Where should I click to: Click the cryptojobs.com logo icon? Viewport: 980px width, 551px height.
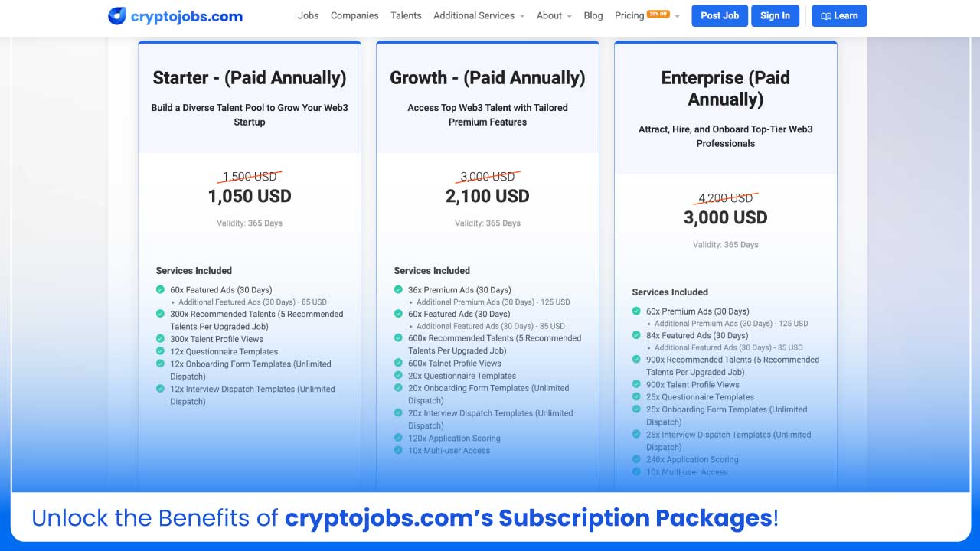tap(116, 15)
